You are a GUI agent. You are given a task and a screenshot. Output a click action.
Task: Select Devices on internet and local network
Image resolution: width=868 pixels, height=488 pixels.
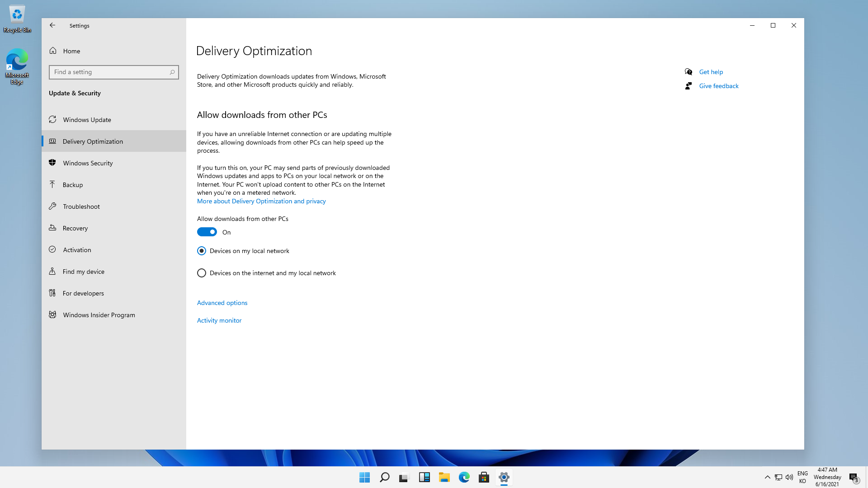coord(202,273)
